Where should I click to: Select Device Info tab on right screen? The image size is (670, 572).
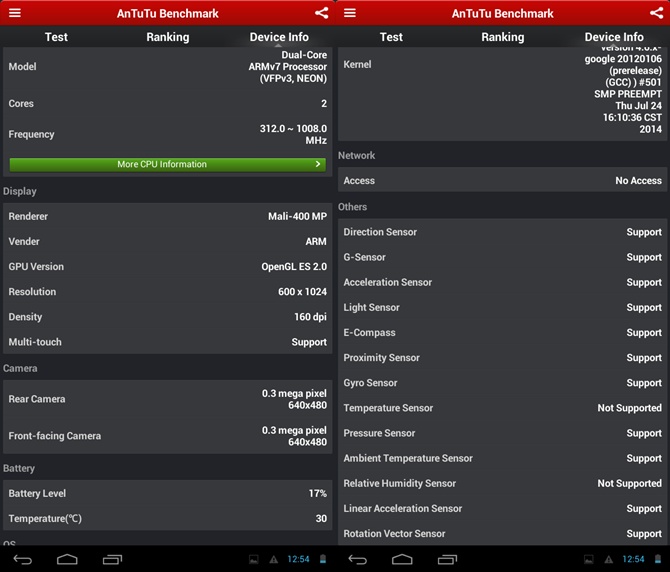click(614, 37)
